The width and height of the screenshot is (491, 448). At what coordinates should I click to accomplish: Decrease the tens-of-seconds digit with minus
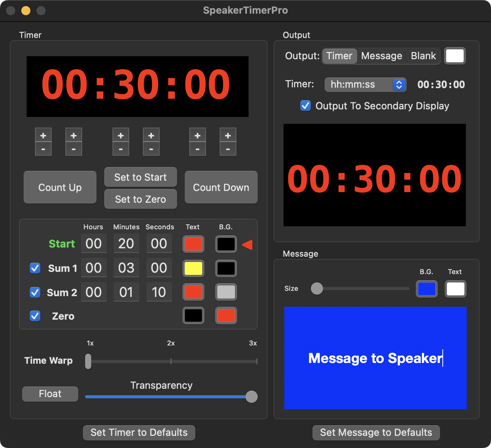198,149
